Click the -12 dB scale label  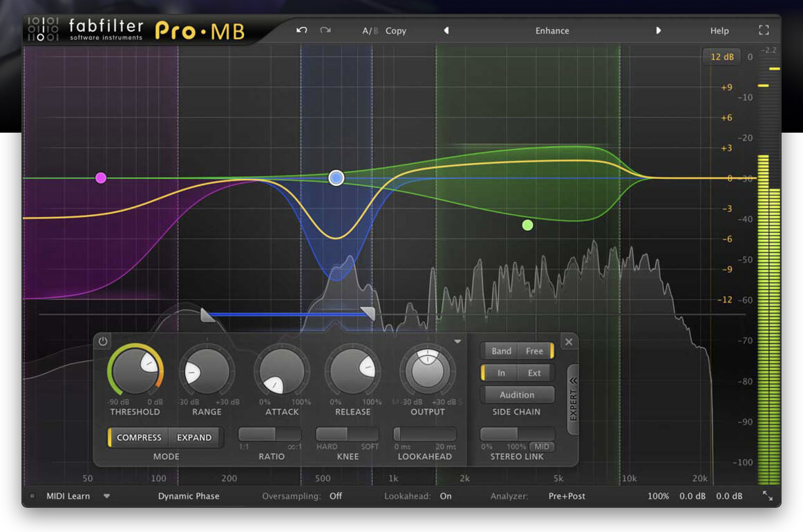(724, 299)
